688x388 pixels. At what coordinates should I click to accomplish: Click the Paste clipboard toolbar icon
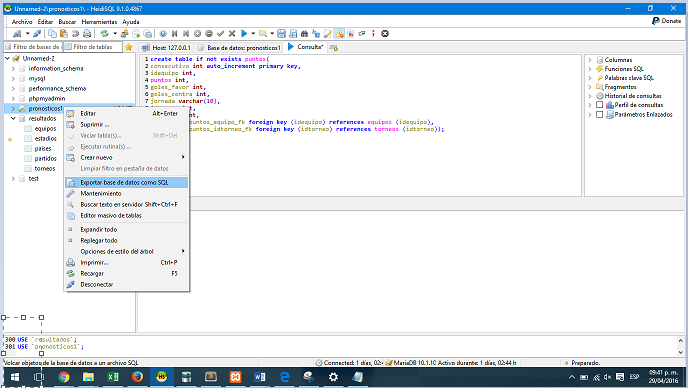click(x=64, y=34)
